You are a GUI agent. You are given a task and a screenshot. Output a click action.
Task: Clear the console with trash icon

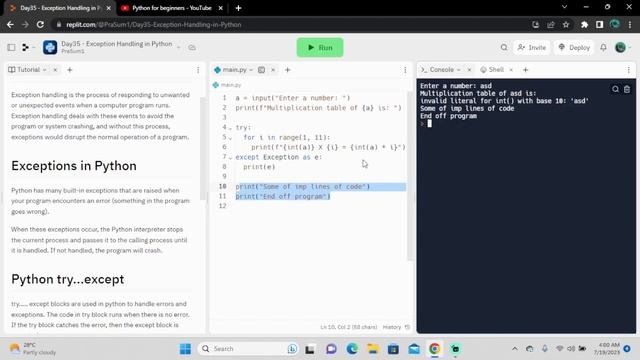pos(627,89)
